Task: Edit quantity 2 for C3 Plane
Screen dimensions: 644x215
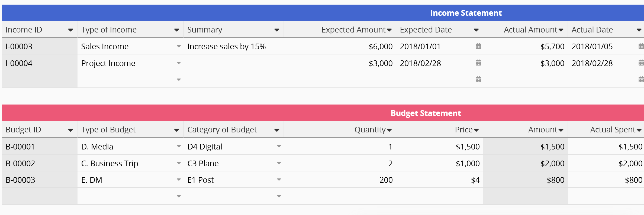Action: (x=340, y=163)
